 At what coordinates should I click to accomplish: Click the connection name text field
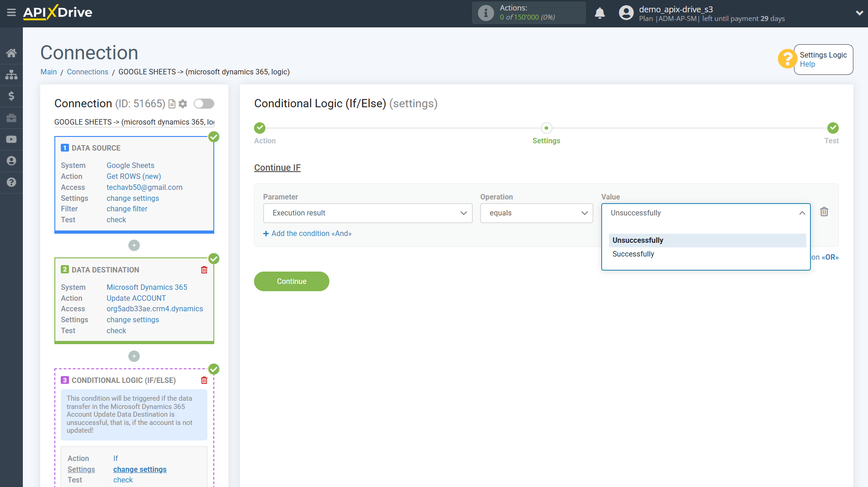pyautogui.click(x=134, y=122)
